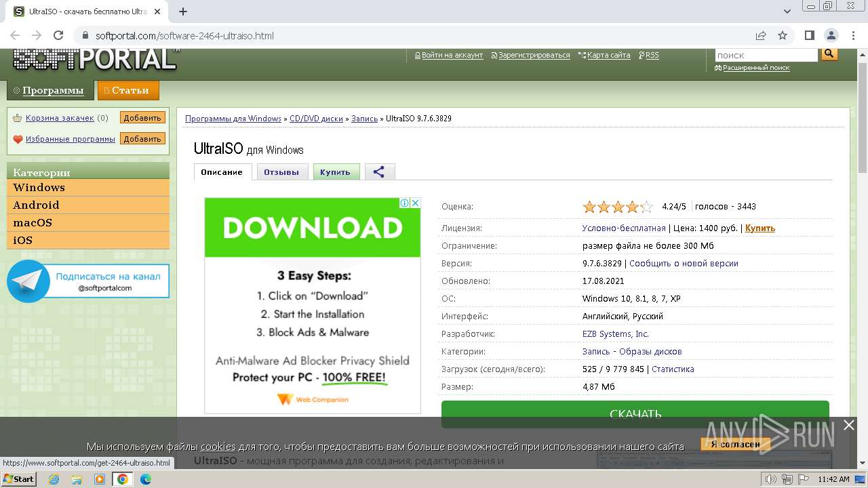Select macOS category
Viewport: 868px width, 488px height.
pyautogui.click(x=88, y=223)
